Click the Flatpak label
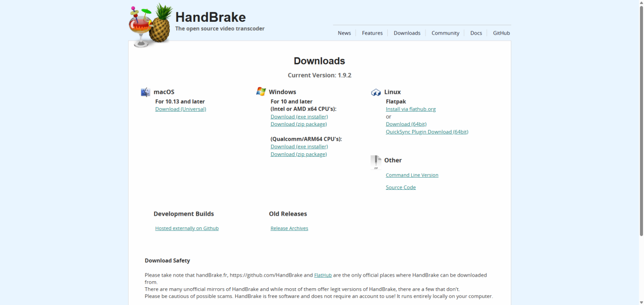 [396, 101]
